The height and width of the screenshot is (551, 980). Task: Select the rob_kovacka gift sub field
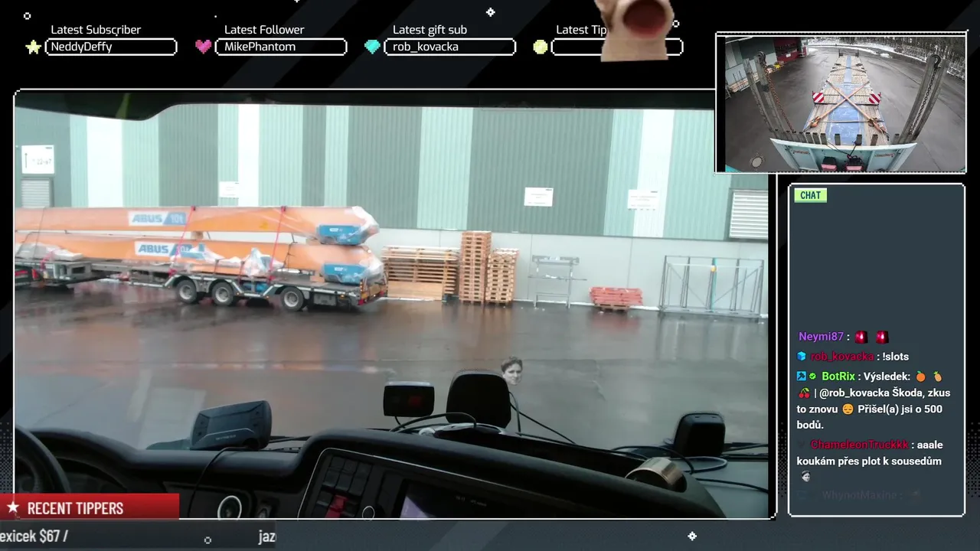pos(449,47)
